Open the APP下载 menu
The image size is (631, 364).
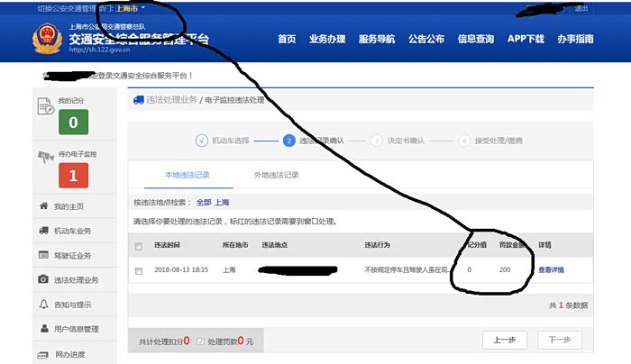tap(526, 39)
